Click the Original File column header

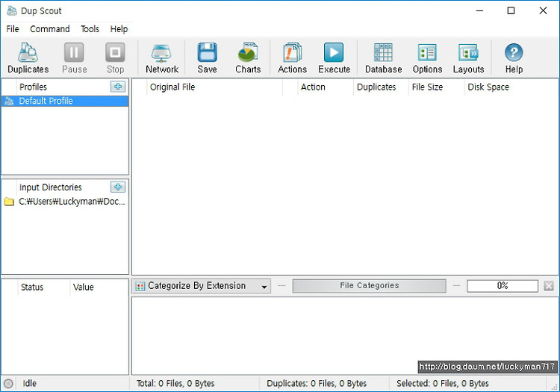click(x=214, y=87)
